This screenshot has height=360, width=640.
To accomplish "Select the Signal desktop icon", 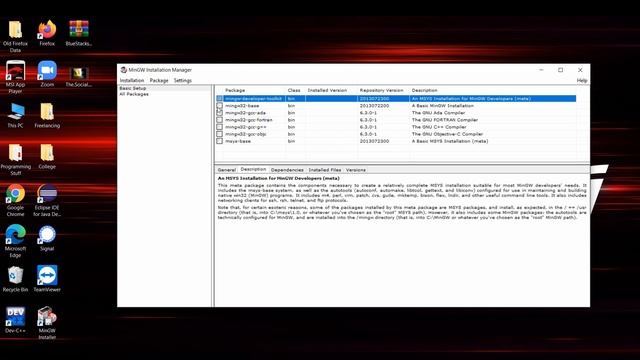I will coord(47,235).
